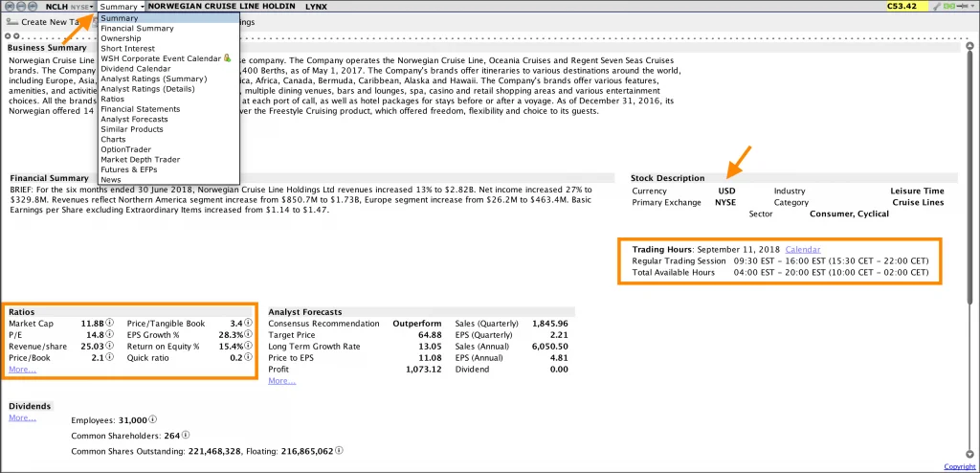Image resolution: width=980 pixels, height=473 pixels.
Task: Choose Ratios from the dropdown list
Action: (x=168, y=99)
